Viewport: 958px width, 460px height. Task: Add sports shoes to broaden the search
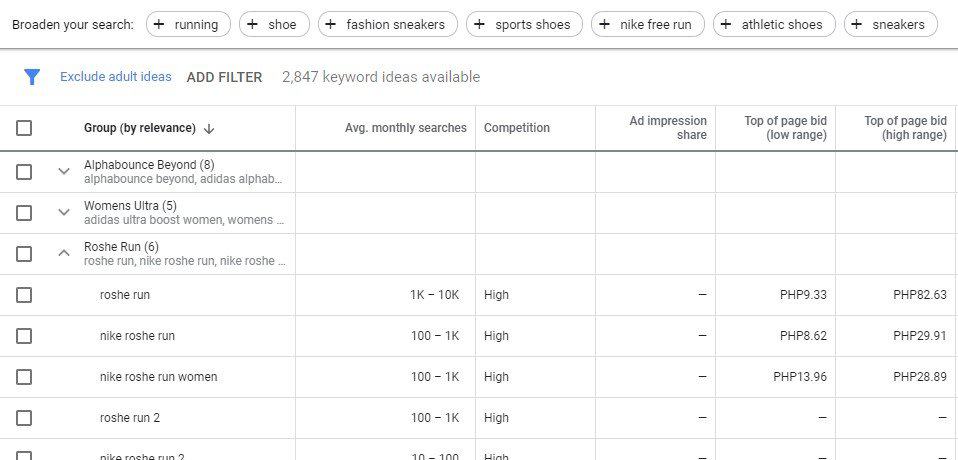coord(525,24)
